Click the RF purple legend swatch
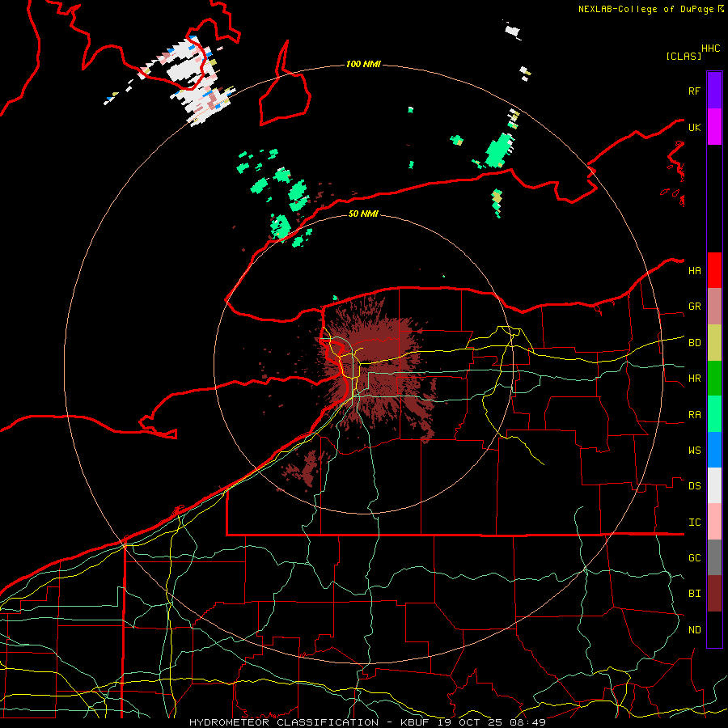728x728 pixels. (x=714, y=91)
